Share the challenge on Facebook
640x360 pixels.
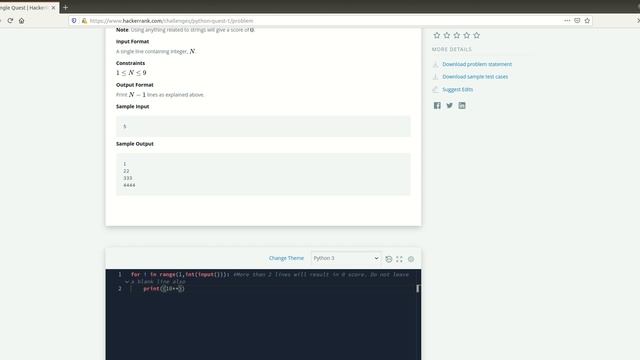[x=437, y=105]
